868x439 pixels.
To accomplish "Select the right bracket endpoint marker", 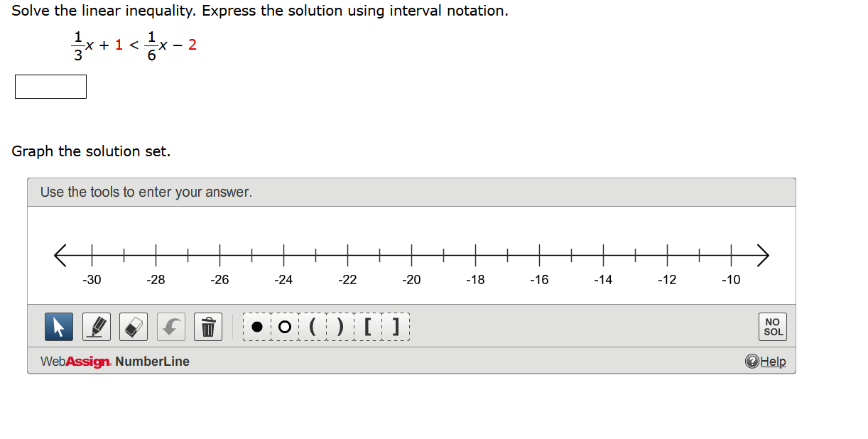I will pyautogui.click(x=395, y=326).
